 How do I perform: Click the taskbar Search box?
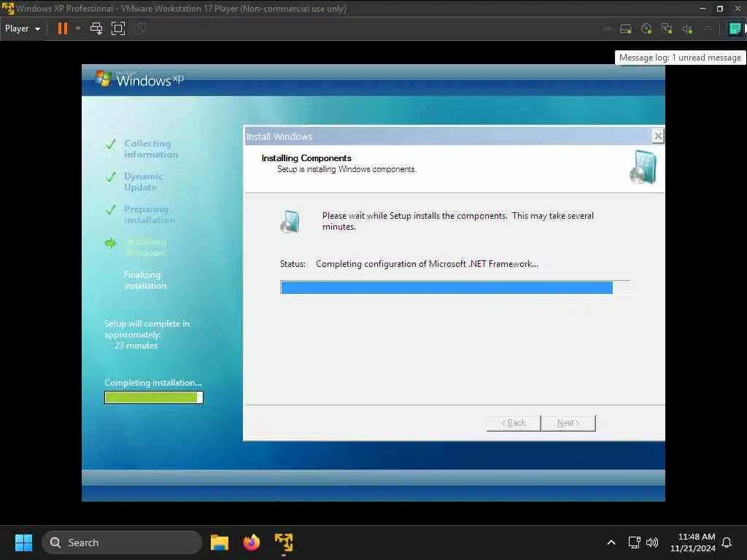click(122, 542)
